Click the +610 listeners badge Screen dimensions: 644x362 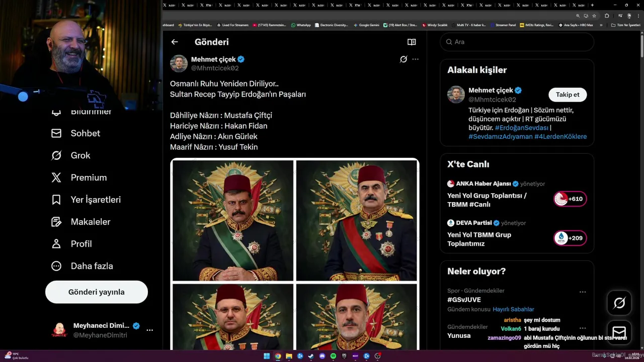(x=570, y=199)
